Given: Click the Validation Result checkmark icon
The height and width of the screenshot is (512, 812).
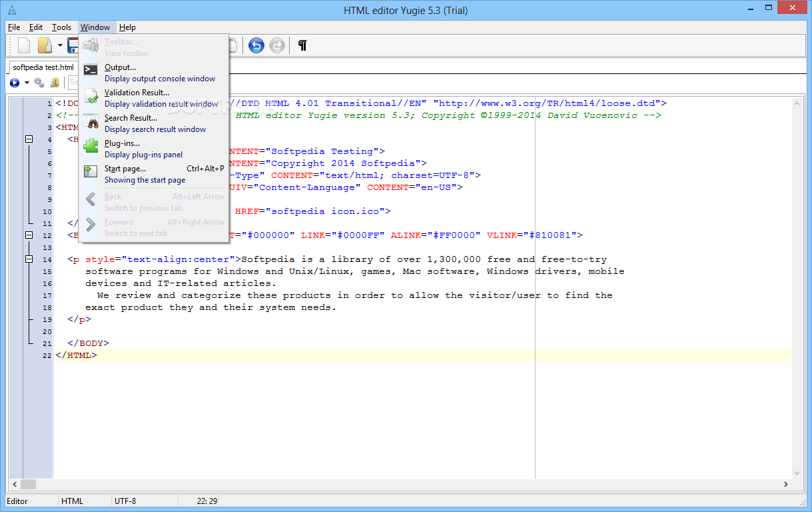Looking at the screenshot, I should click(x=91, y=97).
